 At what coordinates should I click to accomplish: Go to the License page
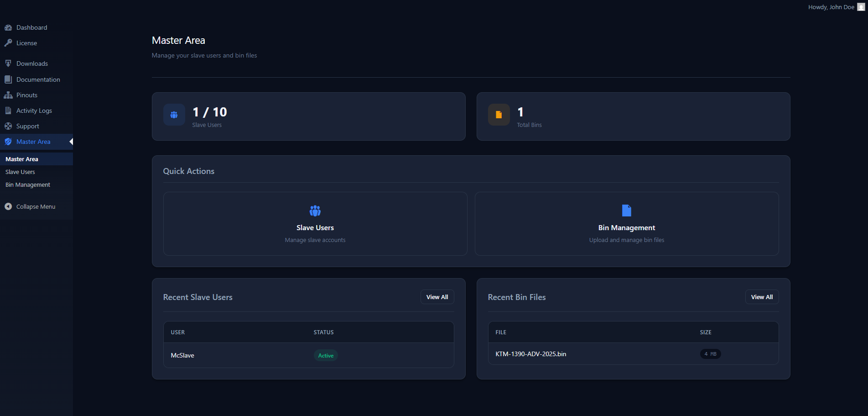[x=36, y=43]
